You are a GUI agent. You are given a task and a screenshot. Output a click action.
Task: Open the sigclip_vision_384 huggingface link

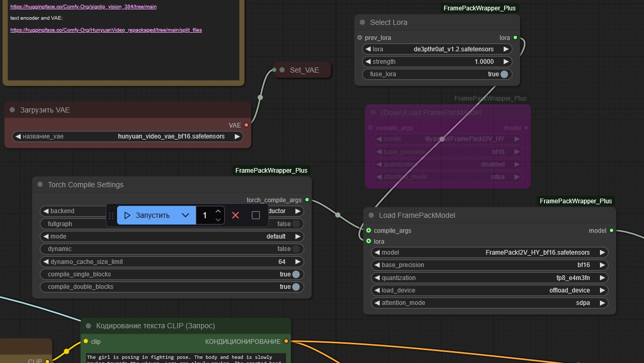[x=83, y=7]
